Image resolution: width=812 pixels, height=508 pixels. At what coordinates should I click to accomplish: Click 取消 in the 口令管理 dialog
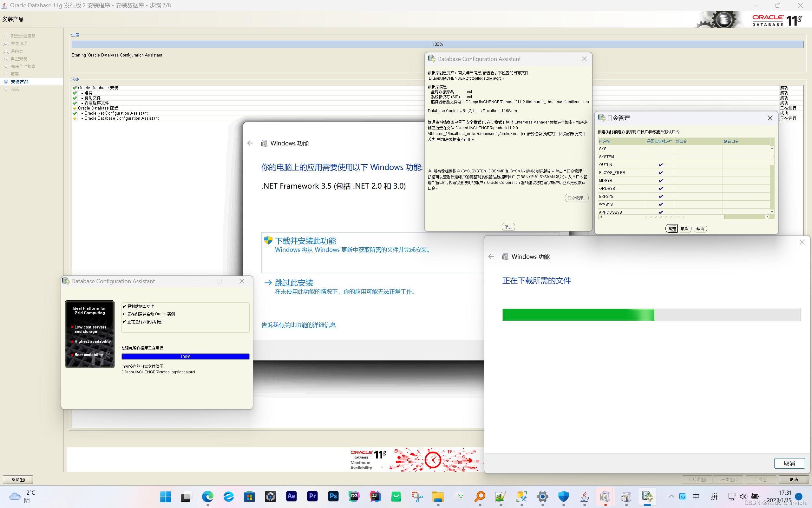684,229
